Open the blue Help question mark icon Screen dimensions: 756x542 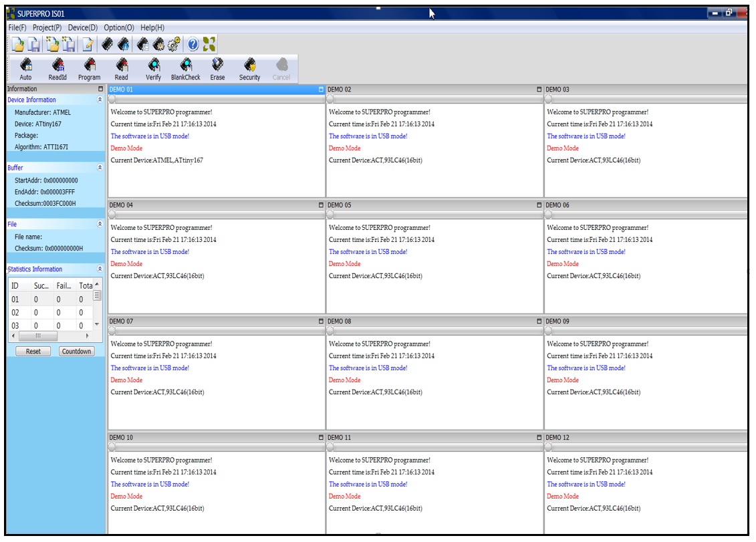pos(193,44)
